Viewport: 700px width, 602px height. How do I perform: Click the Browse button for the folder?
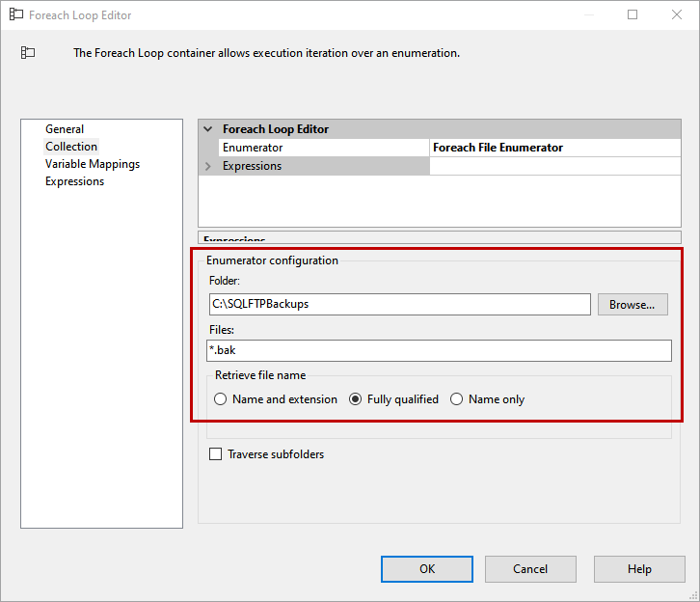pyautogui.click(x=633, y=304)
